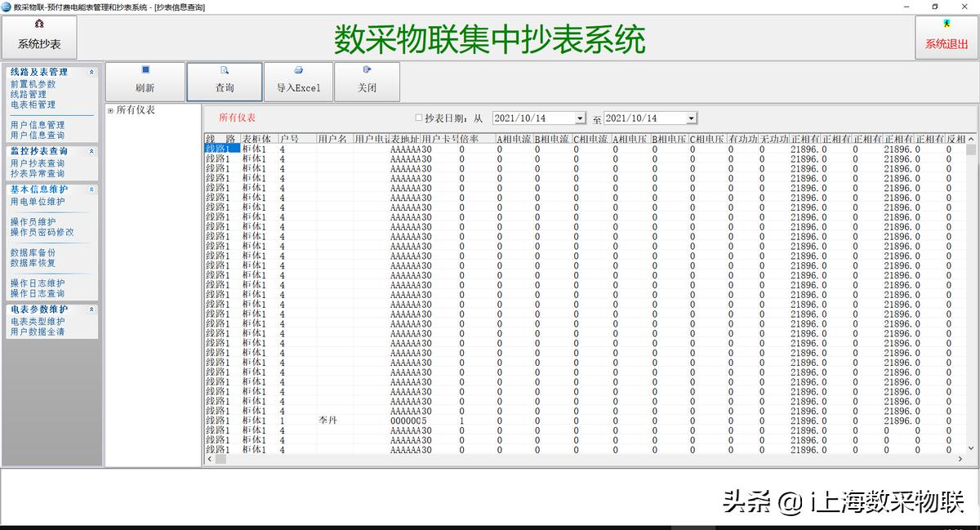Collapse the 线路及表管理 panel chevron
Viewport: 980px width, 530px height.
tap(91, 73)
